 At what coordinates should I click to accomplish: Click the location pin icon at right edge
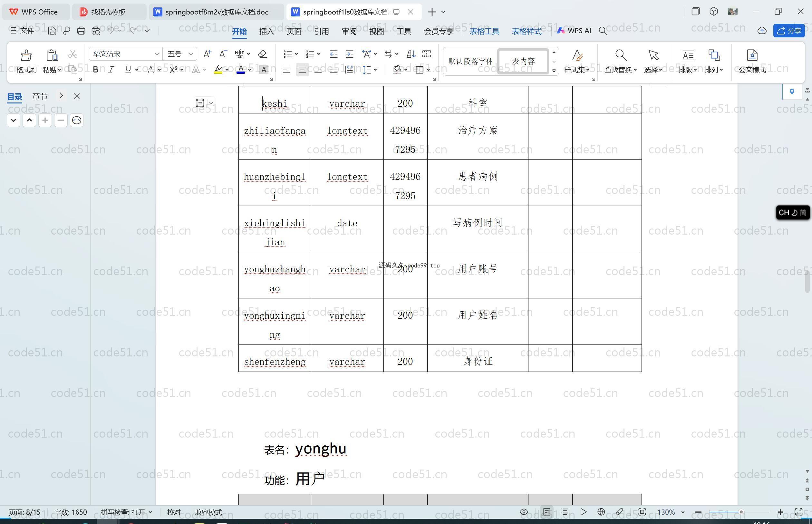point(792,91)
